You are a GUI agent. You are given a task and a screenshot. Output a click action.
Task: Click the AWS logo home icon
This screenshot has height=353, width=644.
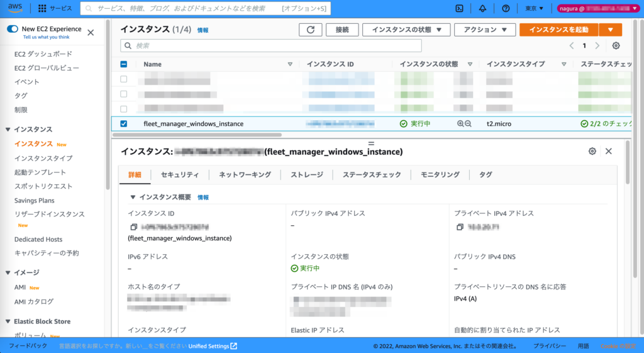[x=15, y=8]
